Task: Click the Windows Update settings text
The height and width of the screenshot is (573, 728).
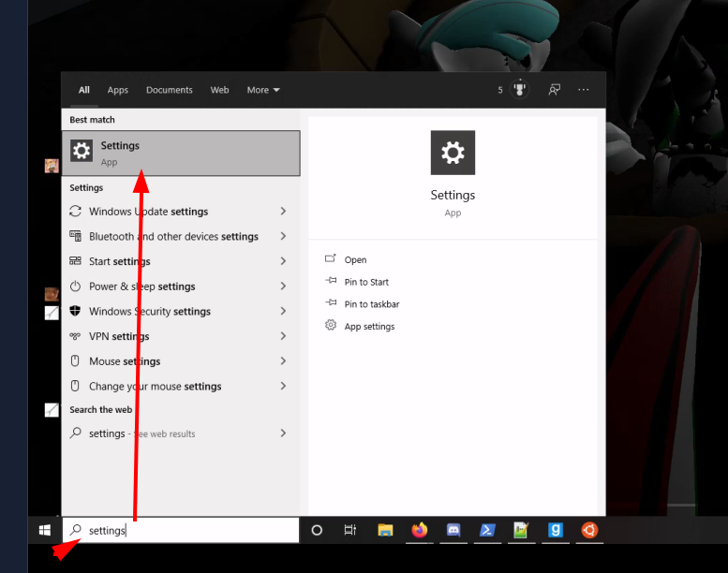Action: point(149,212)
